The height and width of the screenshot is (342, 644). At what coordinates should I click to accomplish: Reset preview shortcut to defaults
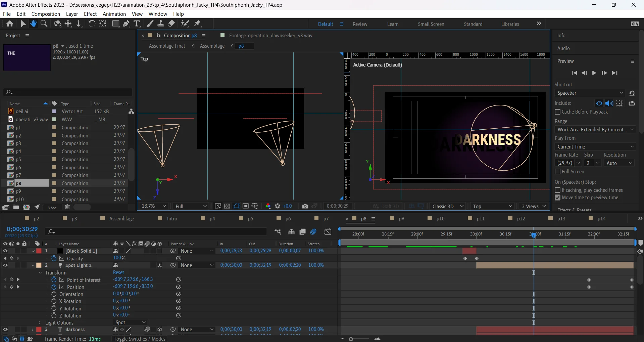point(632,93)
